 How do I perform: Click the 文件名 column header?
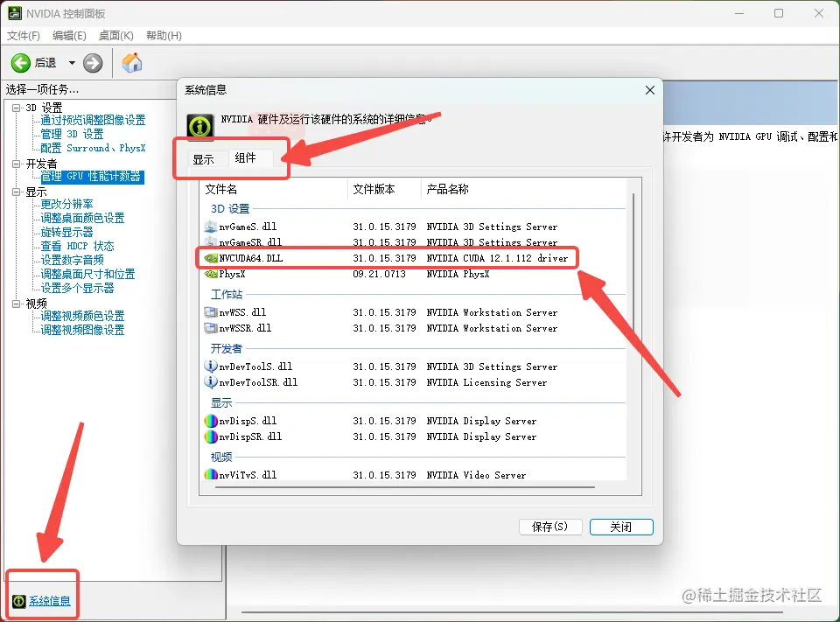(274, 189)
